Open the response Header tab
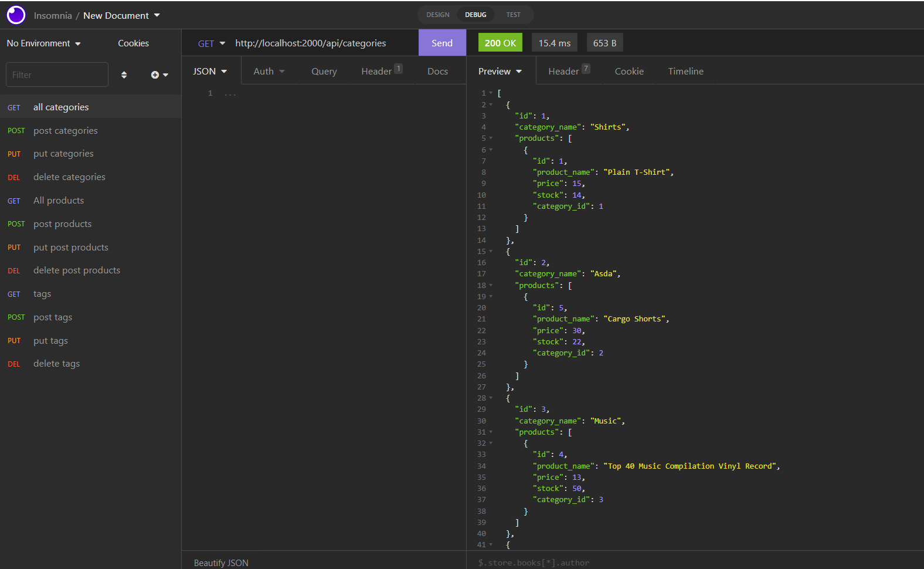The width and height of the screenshot is (924, 569). [569, 71]
